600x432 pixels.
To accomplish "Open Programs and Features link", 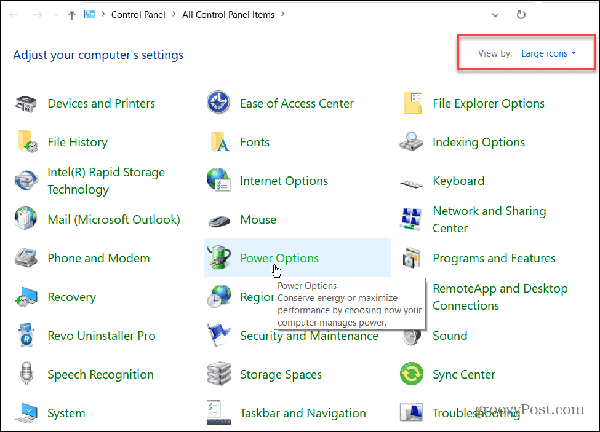I will [494, 258].
